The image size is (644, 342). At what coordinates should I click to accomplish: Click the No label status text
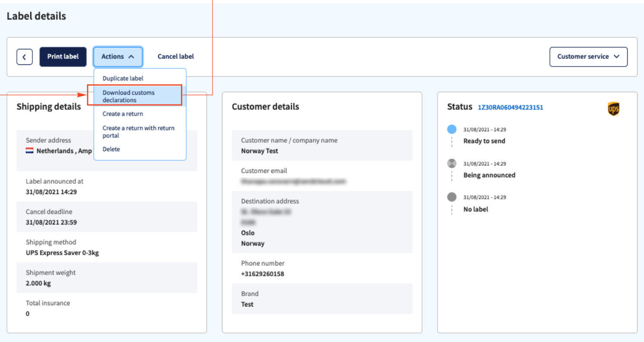click(x=476, y=209)
